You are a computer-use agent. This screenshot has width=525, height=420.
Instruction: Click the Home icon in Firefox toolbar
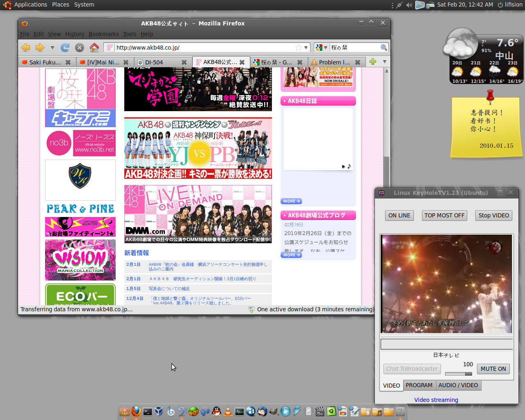tap(94, 48)
